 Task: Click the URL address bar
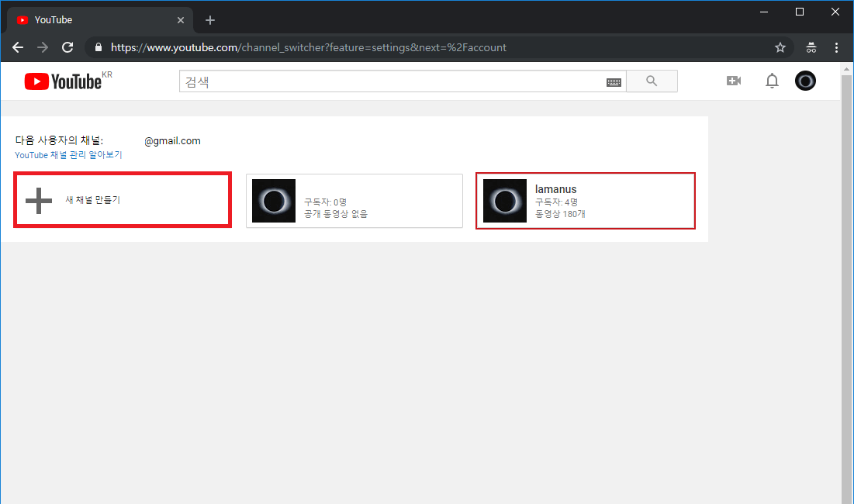434,47
